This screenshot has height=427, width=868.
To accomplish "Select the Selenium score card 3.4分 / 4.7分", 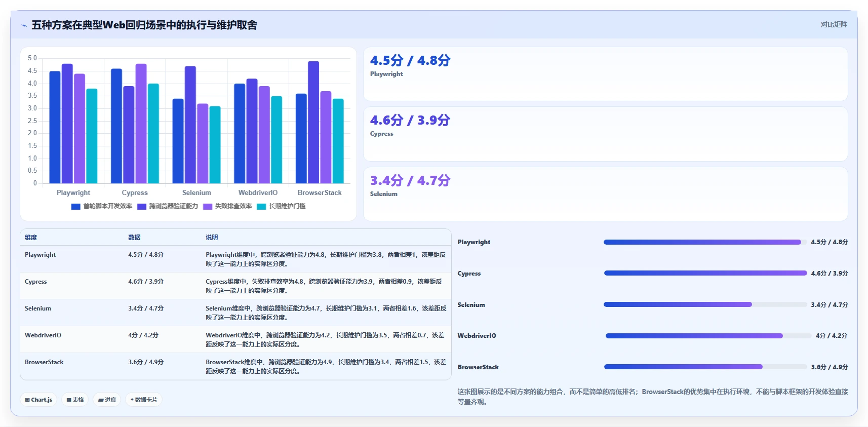I will click(605, 194).
